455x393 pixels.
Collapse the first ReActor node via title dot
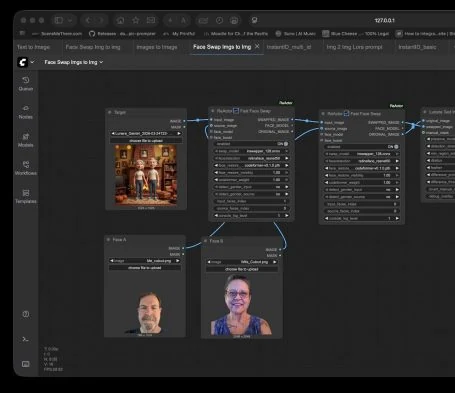tap(213, 111)
